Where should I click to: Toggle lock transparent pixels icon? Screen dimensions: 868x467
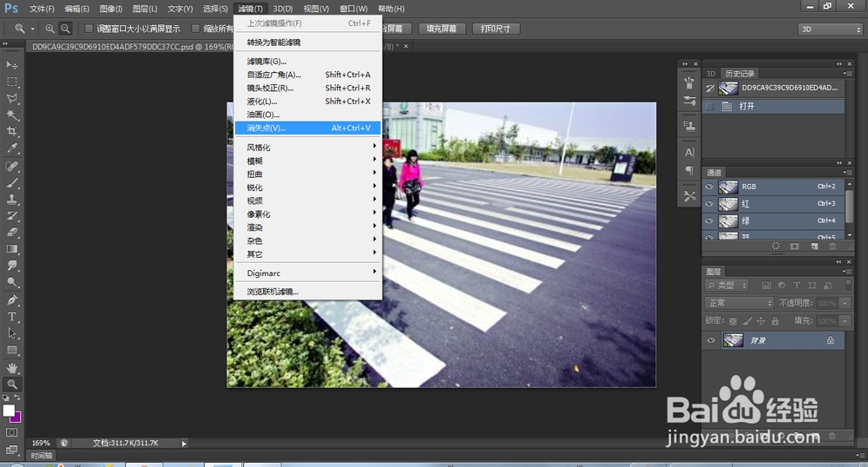point(733,321)
